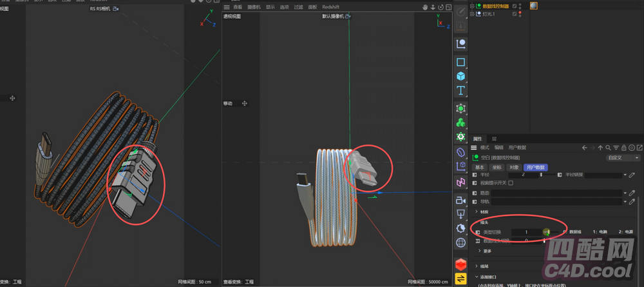Select the Rectangle spline tool

(x=460, y=63)
